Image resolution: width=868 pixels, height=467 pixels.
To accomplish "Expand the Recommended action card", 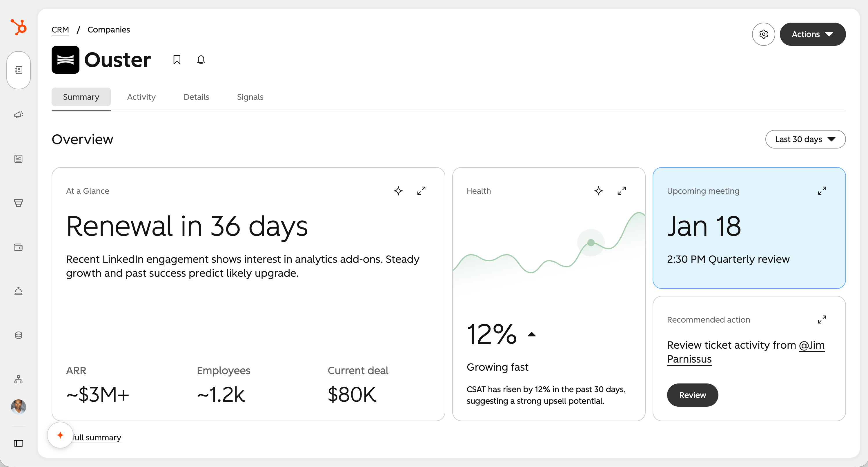I will pos(822,320).
